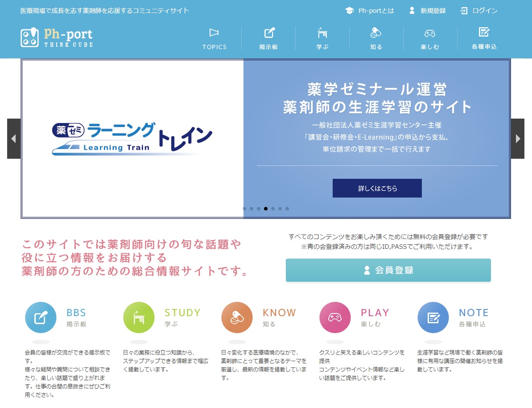
Task: Open the 知る menu label
Action: 376,47
